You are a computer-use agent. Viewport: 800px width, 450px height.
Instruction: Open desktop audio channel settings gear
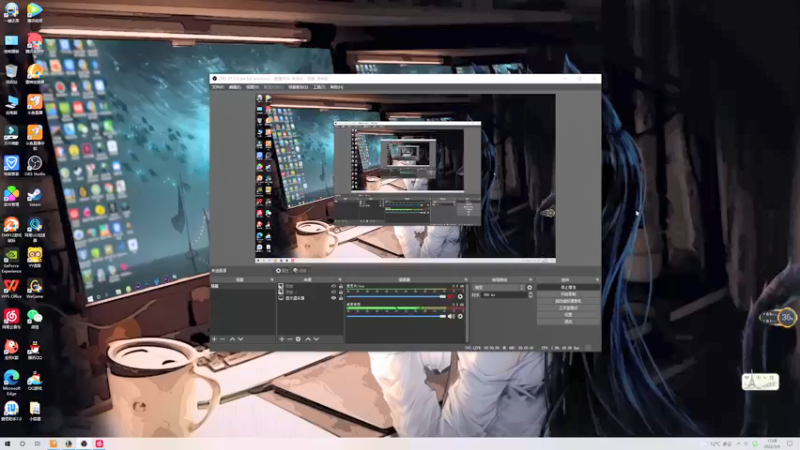pos(460,316)
